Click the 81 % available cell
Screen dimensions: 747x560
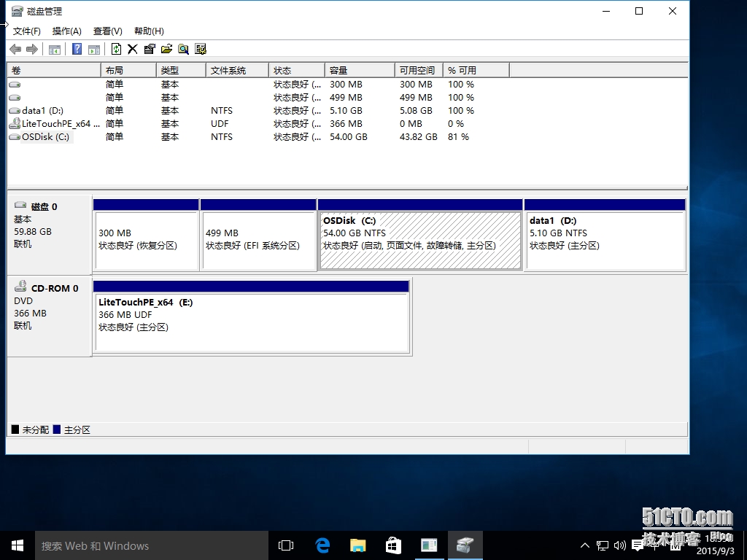click(x=458, y=136)
